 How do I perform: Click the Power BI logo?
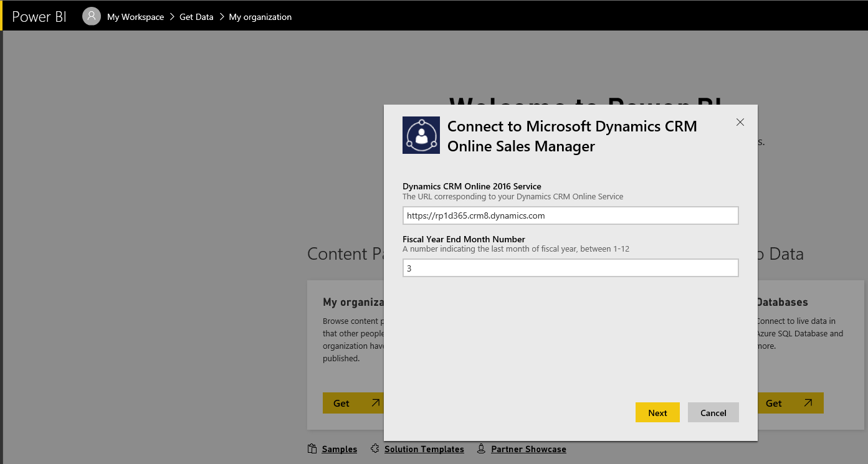click(39, 17)
